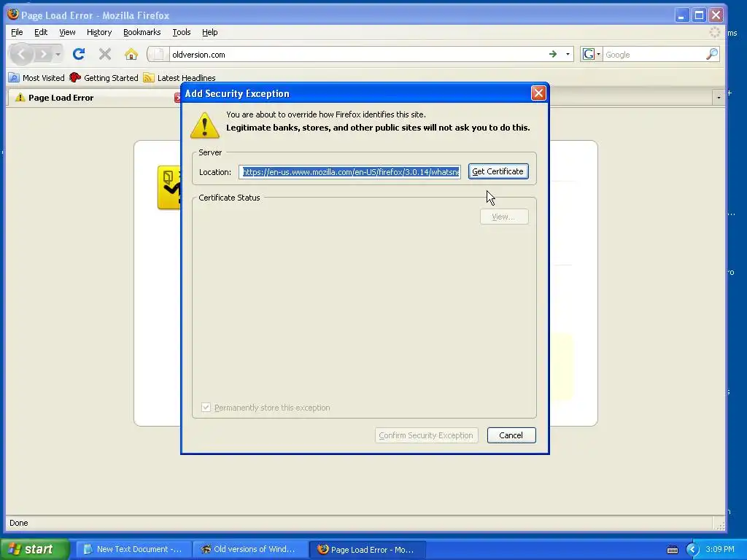This screenshot has height=560, width=747.
Task: Open the File menu
Action: click(17, 32)
